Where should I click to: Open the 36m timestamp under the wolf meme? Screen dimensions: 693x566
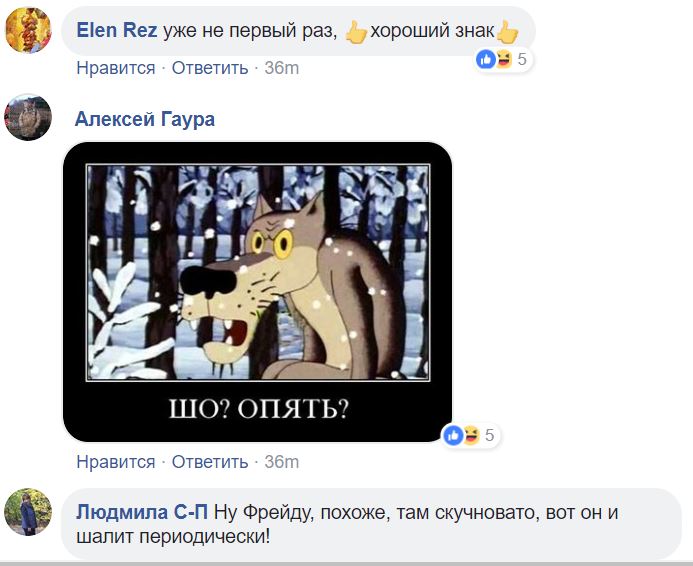click(x=282, y=462)
